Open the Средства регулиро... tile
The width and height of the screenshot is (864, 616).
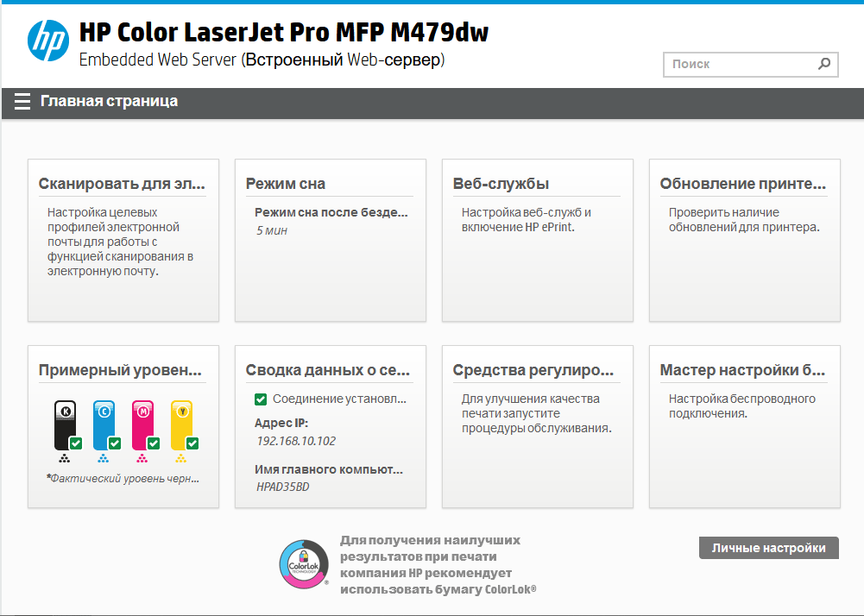(538, 426)
